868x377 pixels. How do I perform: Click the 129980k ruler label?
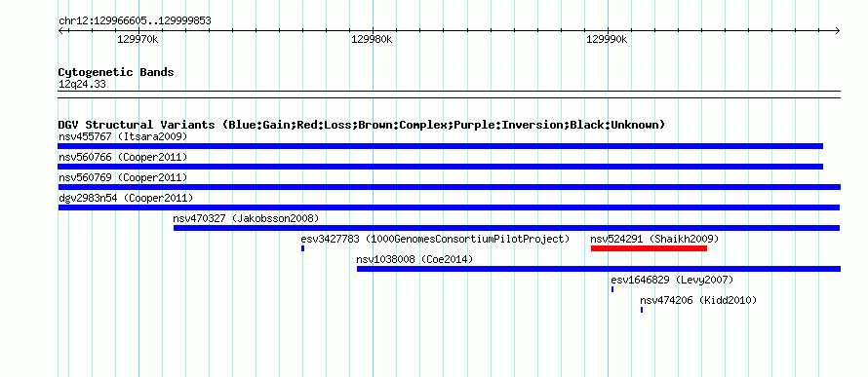click(x=372, y=39)
